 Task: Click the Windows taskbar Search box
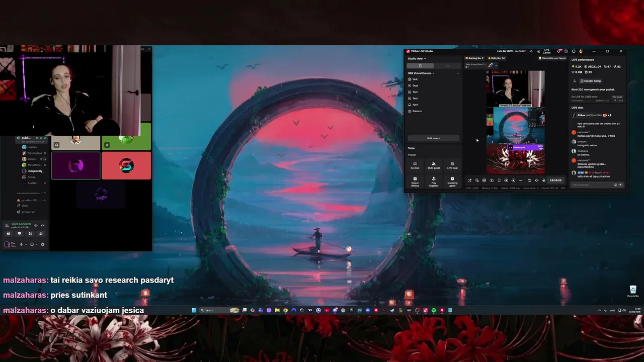[219, 310]
